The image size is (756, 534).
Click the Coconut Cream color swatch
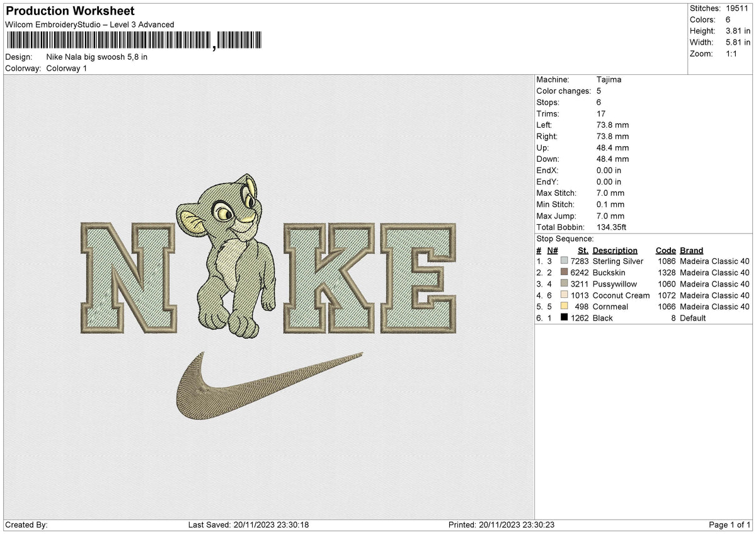[564, 295]
